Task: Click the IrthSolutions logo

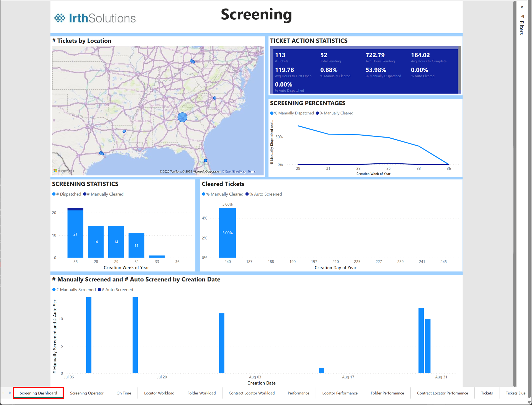Action: click(95, 18)
